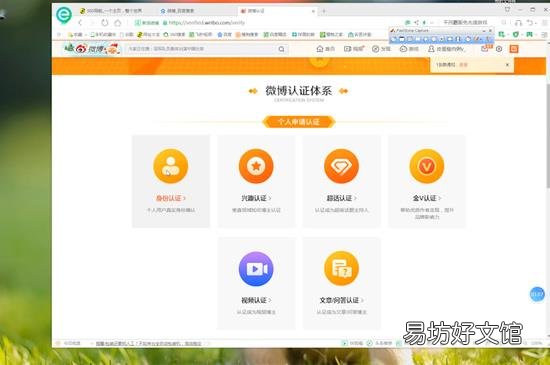Open the 文章/问答认证 link
The width and height of the screenshot is (550, 365).
point(341,300)
